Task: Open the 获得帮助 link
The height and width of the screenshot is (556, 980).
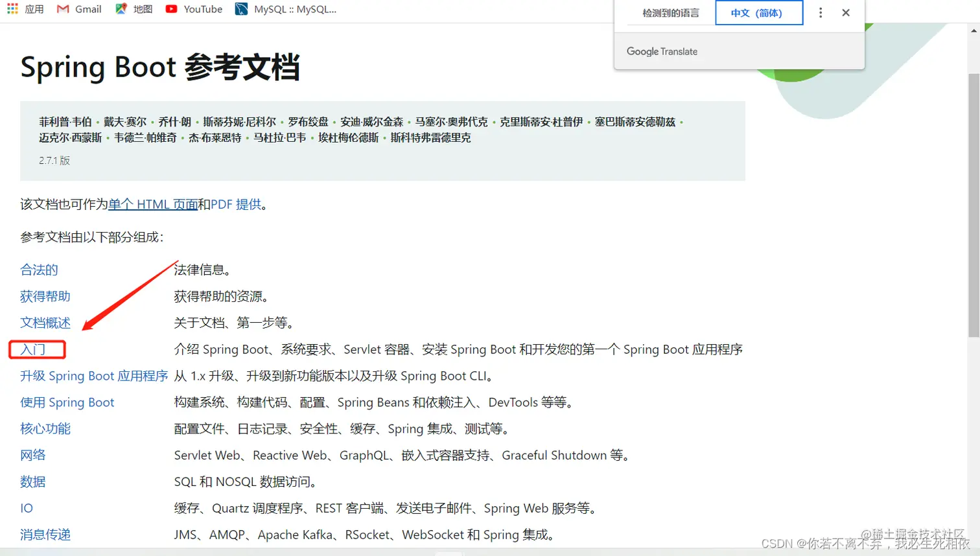Action: click(44, 296)
